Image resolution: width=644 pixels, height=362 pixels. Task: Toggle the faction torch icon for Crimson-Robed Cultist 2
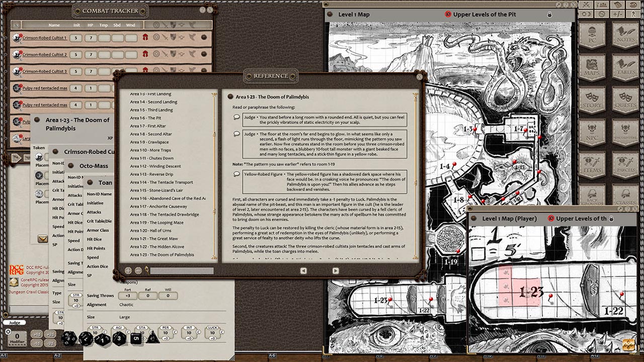pos(145,53)
